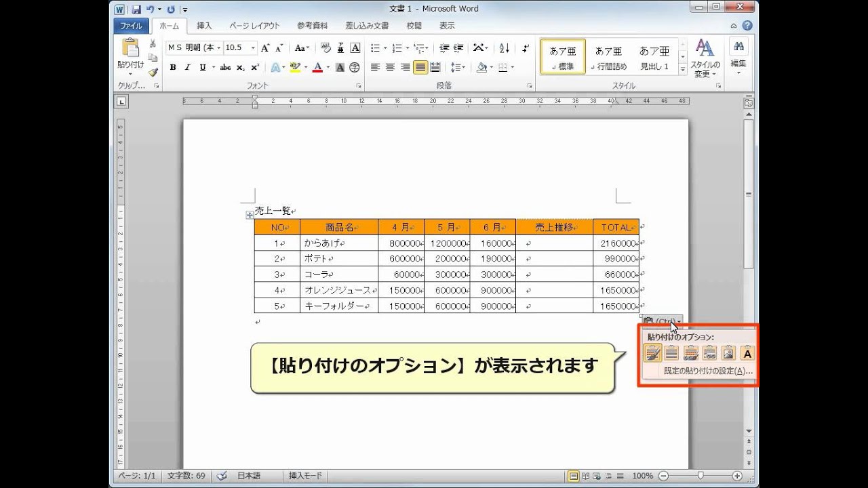Open the Numbering list dropdown arrow
The width and height of the screenshot is (868, 488).
coord(407,48)
